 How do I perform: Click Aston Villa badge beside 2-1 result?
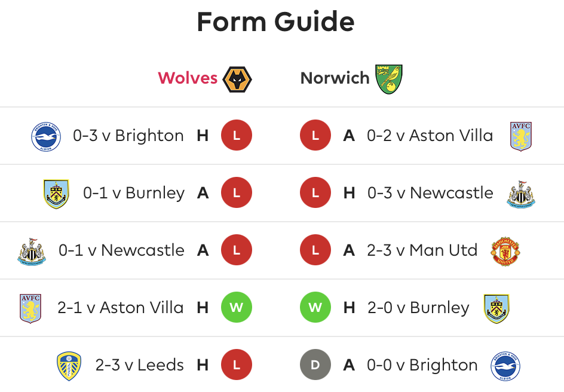(x=30, y=308)
